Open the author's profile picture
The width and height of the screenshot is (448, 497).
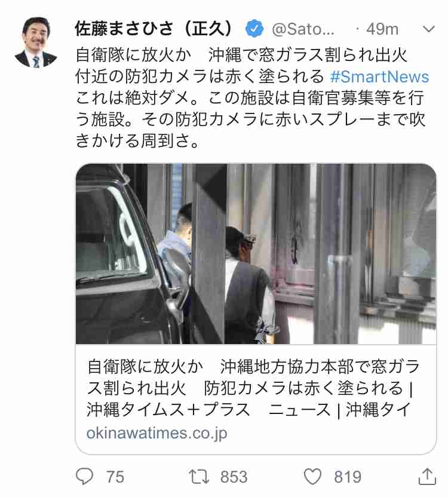point(36,42)
